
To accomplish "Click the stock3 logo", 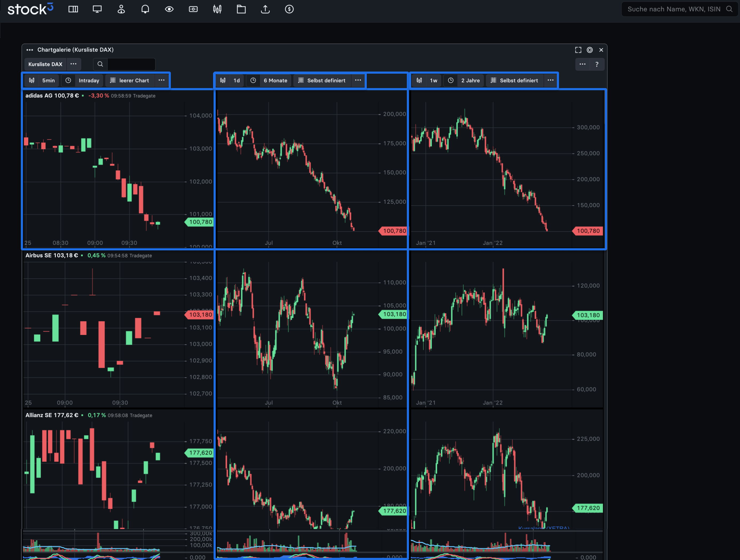I will (30, 9).
